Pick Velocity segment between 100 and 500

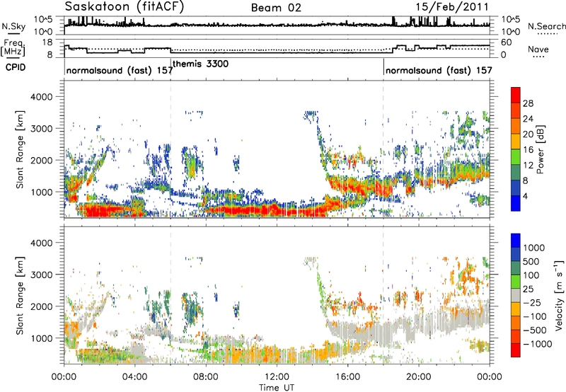point(516,268)
